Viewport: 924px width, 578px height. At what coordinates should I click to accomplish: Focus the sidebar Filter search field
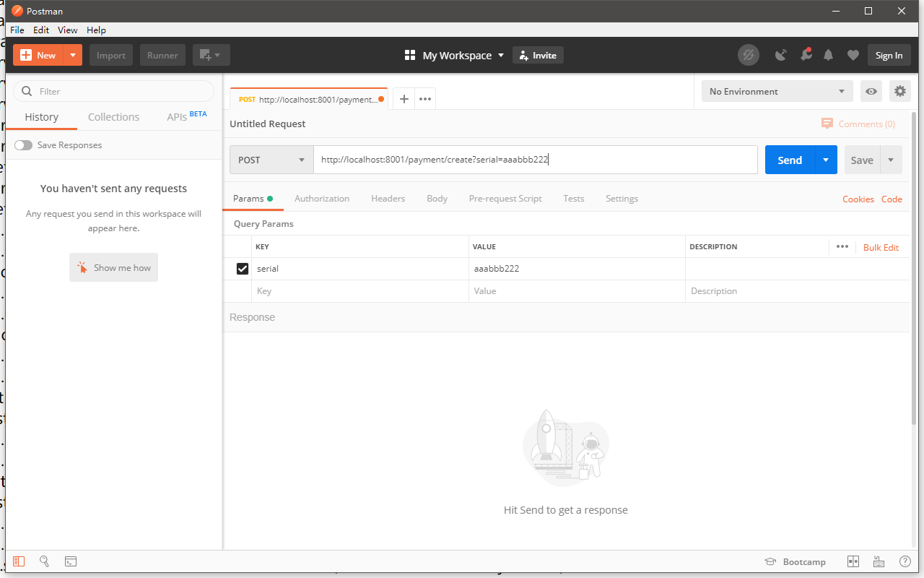114,91
